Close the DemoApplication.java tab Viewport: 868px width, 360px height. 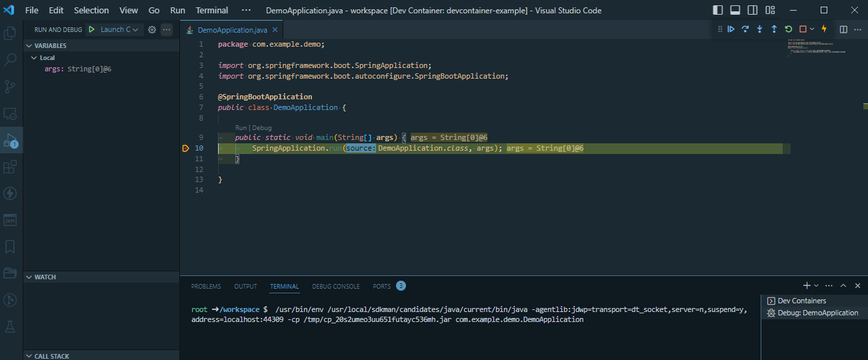point(275,30)
